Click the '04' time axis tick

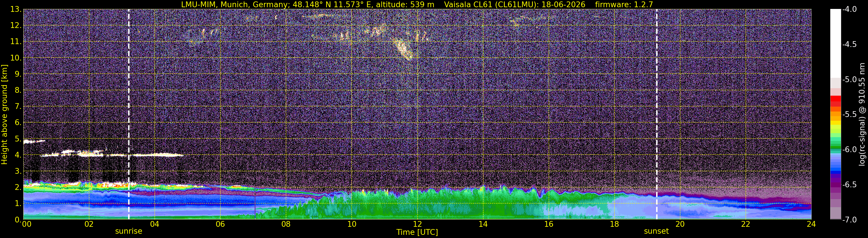[154, 224]
